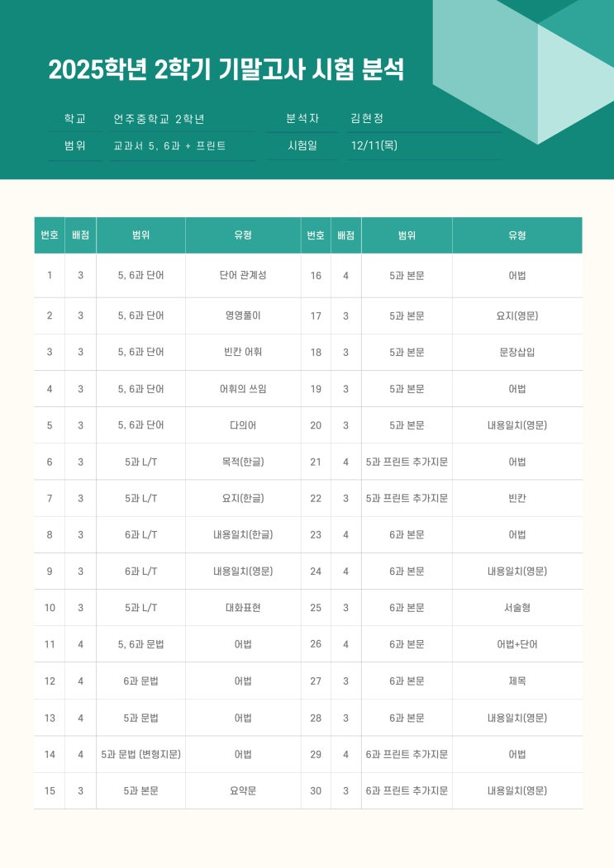
Task: Click the '시험일' label
Action: [x=302, y=145]
